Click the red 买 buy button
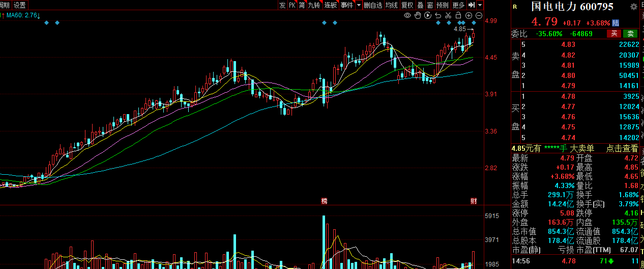The image size is (644, 269). click(614, 34)
